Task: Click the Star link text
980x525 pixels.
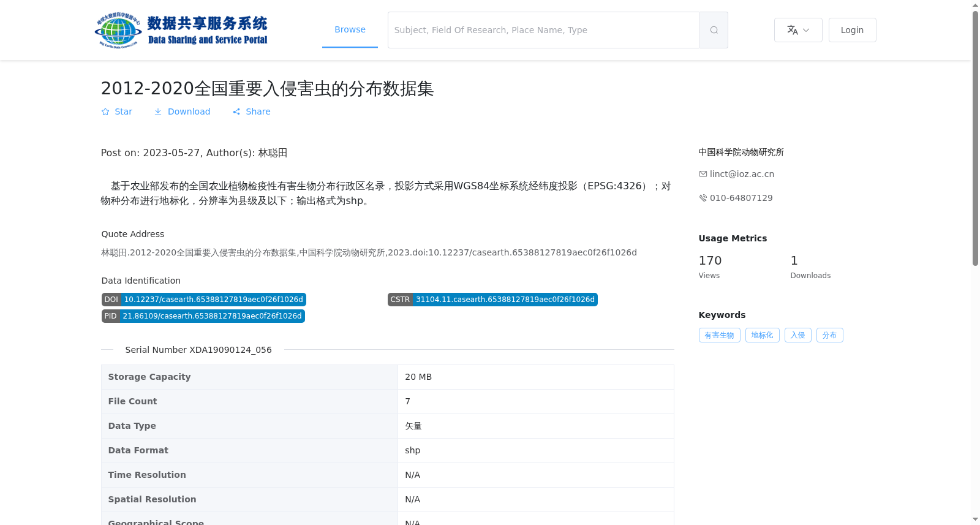Action: point(123,111)
